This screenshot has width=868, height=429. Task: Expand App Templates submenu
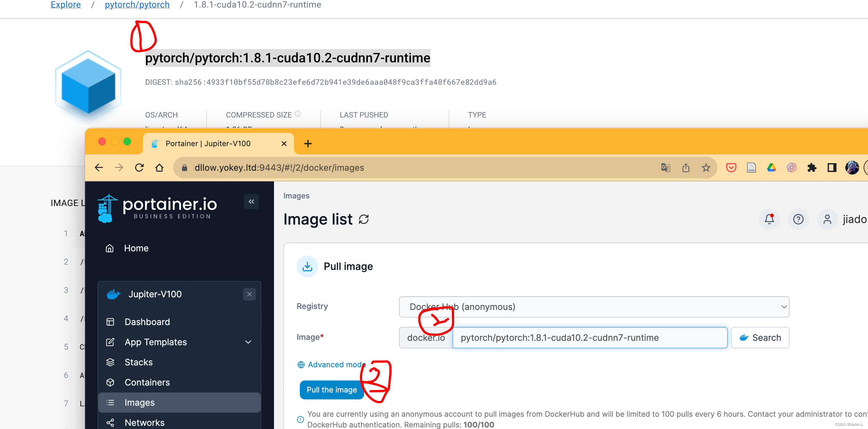pos(248,342)
